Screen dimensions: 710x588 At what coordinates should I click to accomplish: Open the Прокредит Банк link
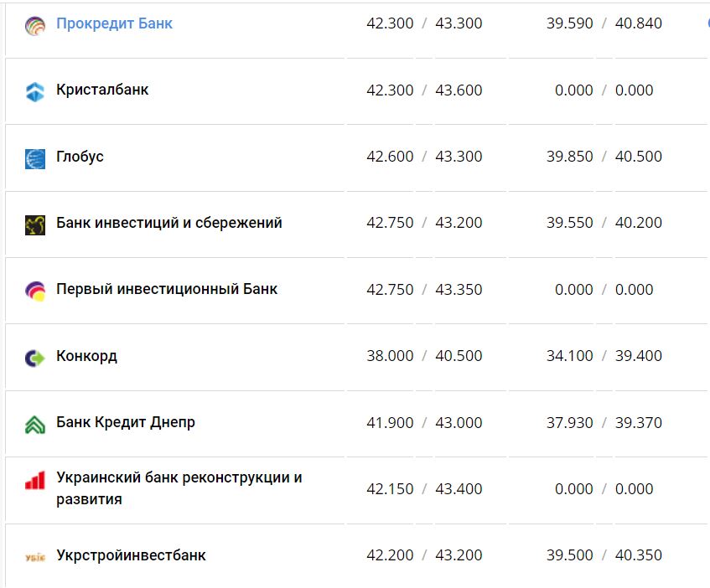coord(115,23)
